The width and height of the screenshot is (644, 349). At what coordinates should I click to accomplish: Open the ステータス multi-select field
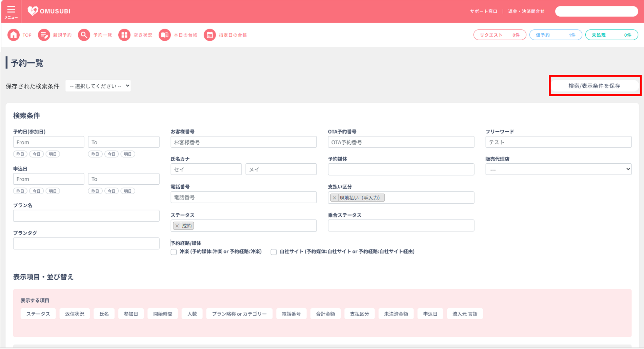pos(243,226)
